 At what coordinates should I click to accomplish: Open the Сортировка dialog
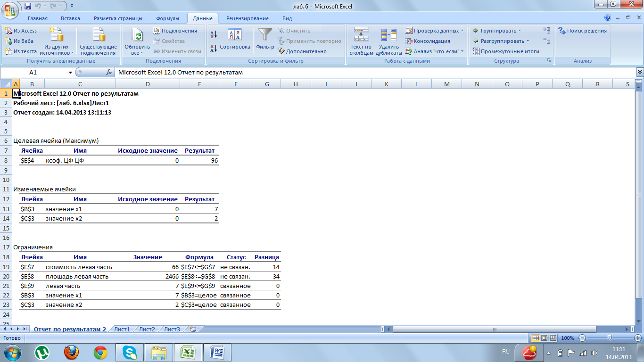(x=234, y=39)
